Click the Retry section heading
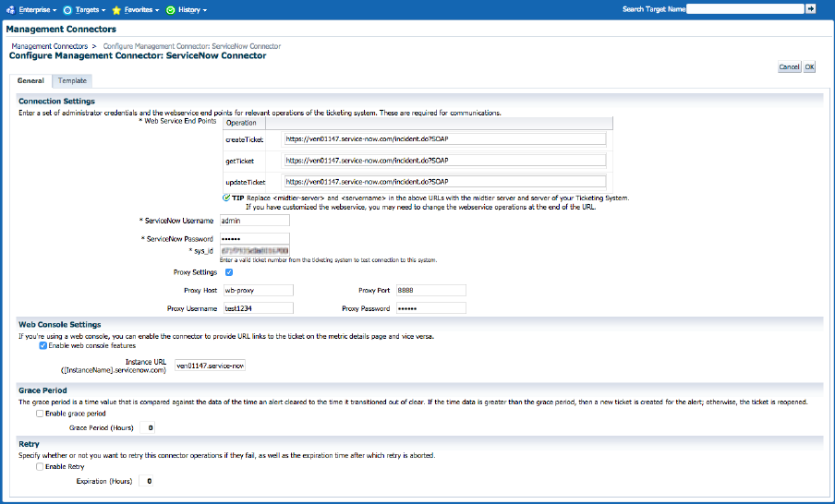The width and height of the screenshot is (835, 504). pyautogui.click(x=29, y=444)
